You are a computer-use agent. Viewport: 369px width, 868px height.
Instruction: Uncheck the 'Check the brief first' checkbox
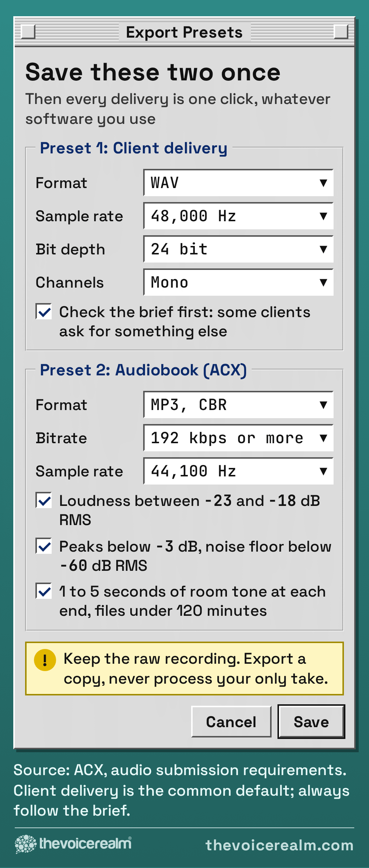click(x=44, y=312)
